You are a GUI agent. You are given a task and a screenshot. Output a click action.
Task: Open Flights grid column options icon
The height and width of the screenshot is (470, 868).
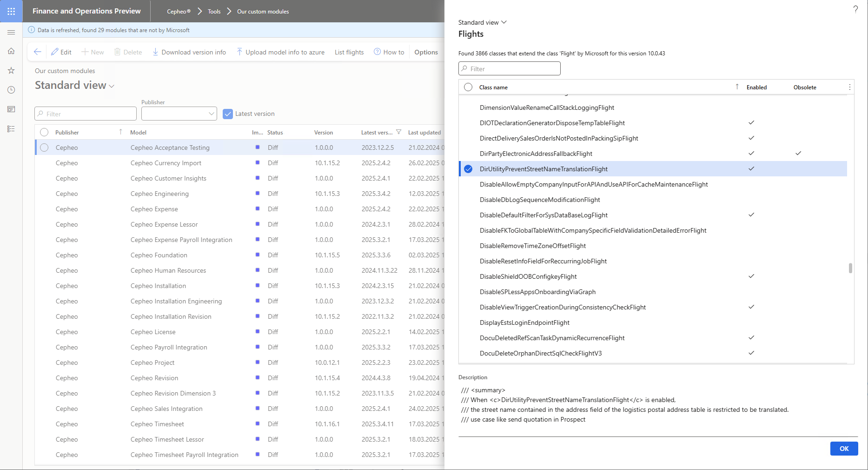(849, 87)
